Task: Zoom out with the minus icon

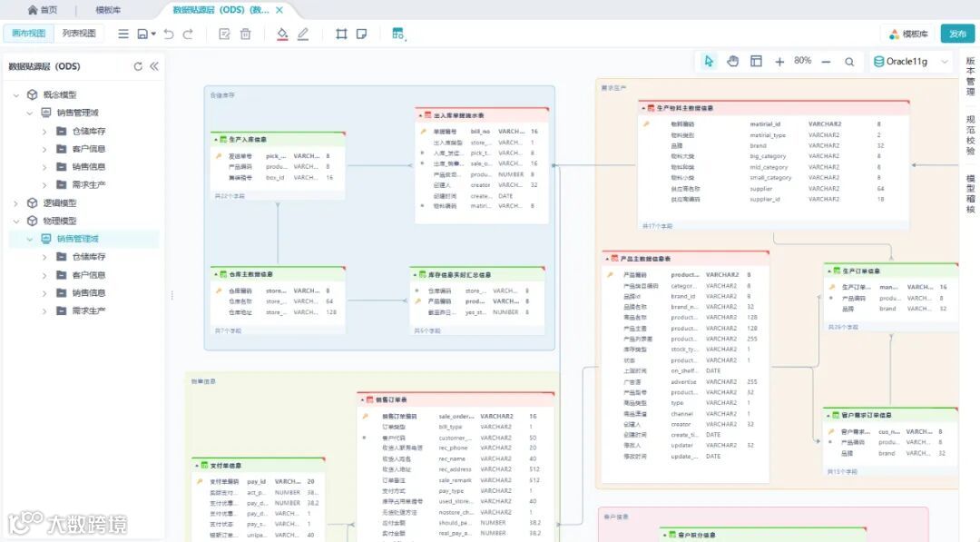Action: (x=827, y=61)
